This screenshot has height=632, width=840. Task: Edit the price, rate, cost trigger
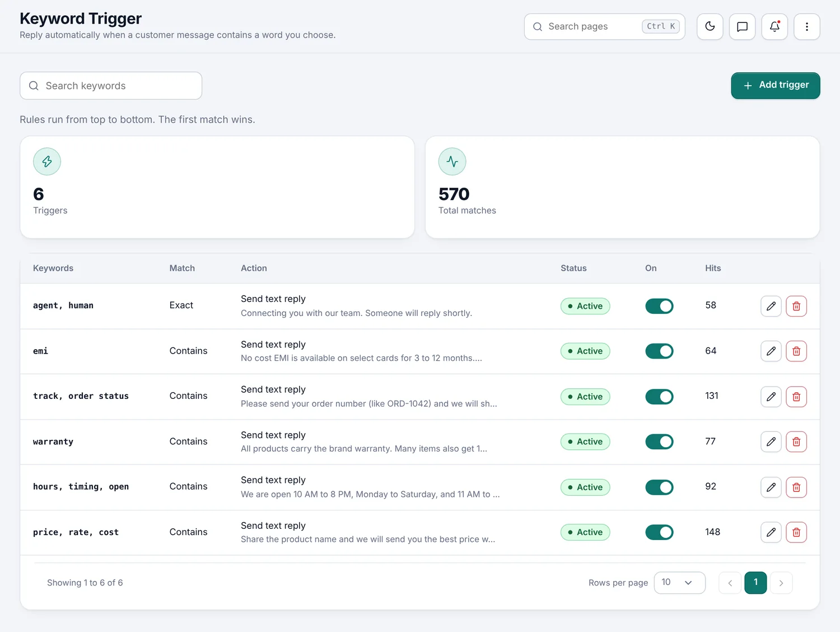[771, 532]
